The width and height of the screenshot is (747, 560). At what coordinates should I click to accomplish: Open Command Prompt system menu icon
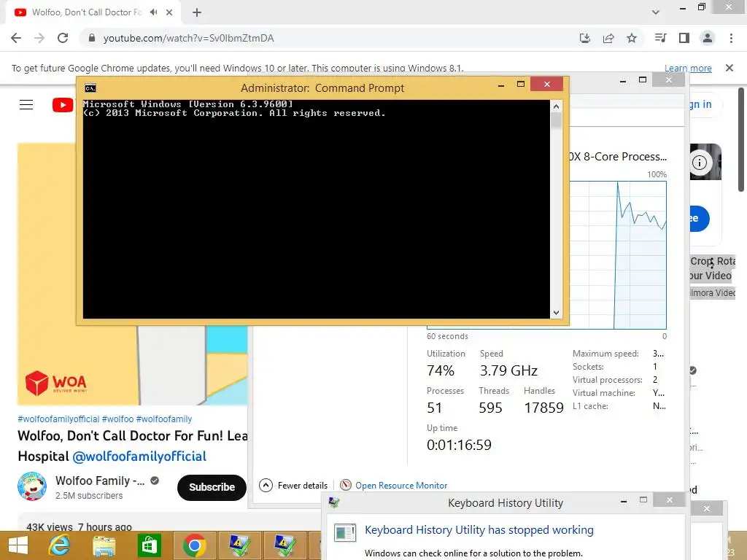click(90, 88)
